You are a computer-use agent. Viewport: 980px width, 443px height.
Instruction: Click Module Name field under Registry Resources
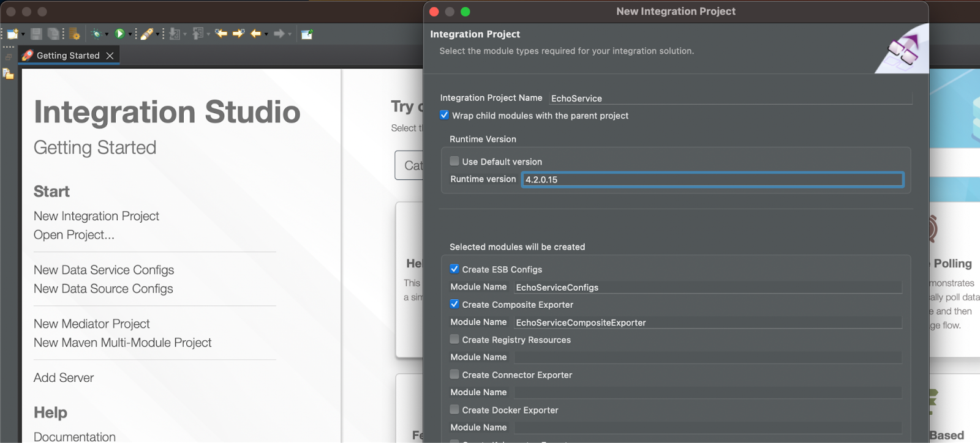tap(707, 357)
